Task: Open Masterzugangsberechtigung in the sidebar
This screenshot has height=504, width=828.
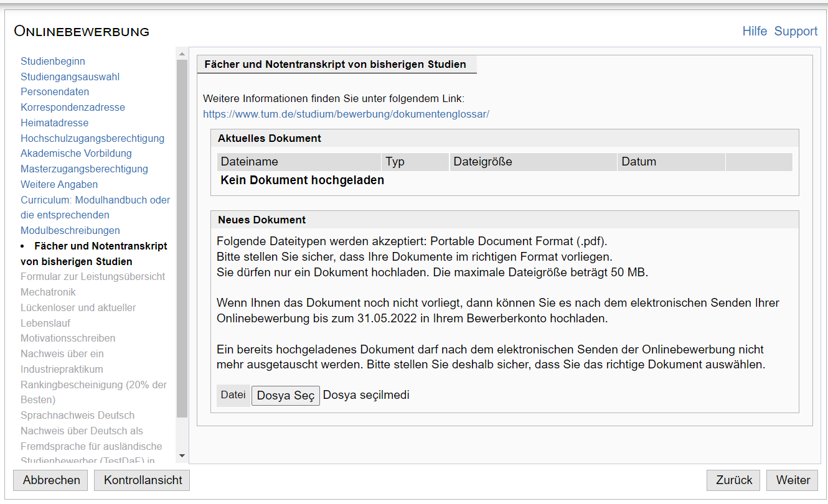Action: 84,169
